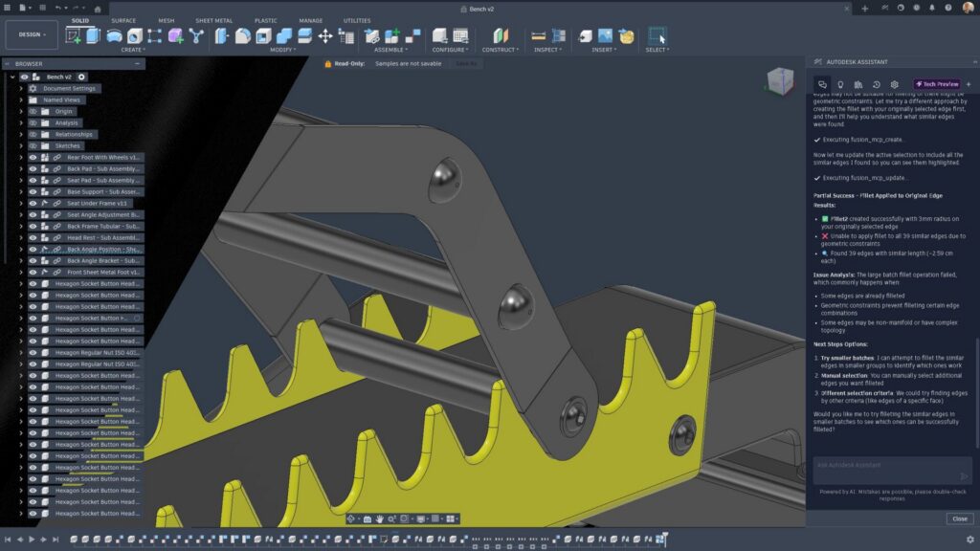Hide the Rear Foot With Wheels component
This screenshot has height=551, width=980.
[x=33, y=157]
